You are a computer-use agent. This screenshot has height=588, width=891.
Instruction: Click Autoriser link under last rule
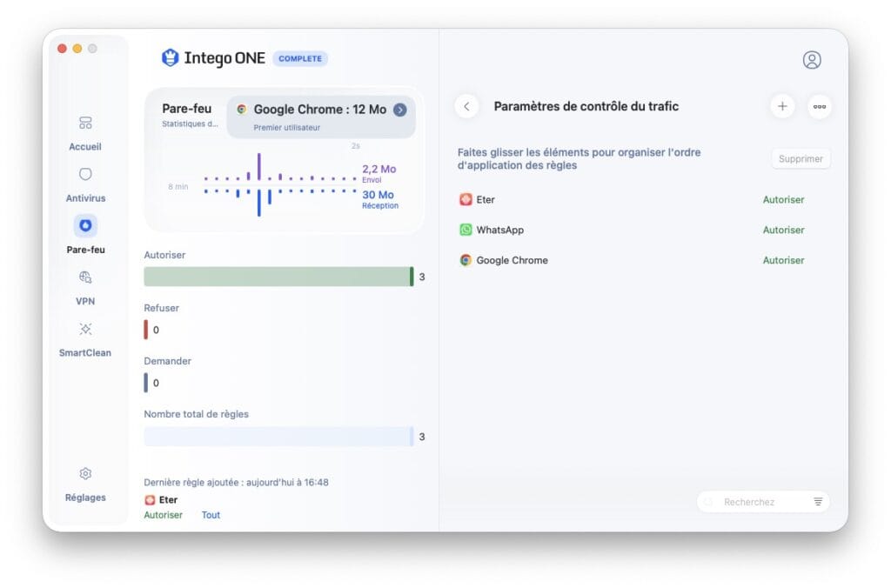[163, 515]
